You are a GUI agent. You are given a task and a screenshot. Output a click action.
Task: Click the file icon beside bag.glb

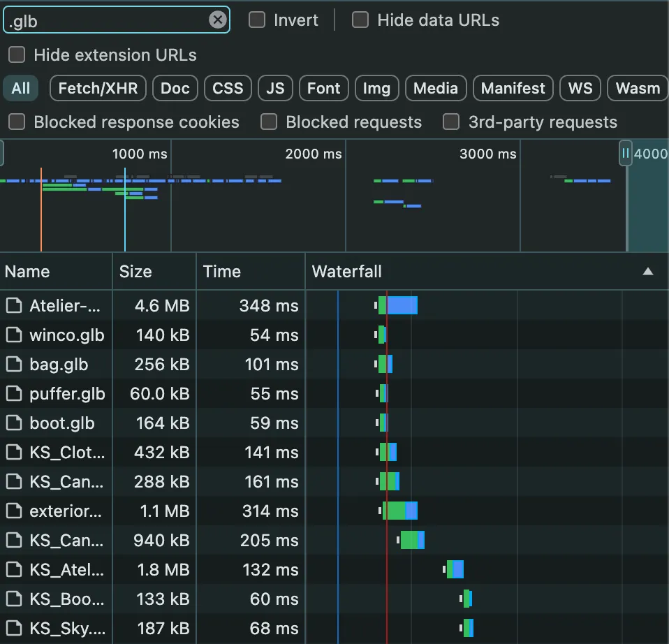pos(14,365)
